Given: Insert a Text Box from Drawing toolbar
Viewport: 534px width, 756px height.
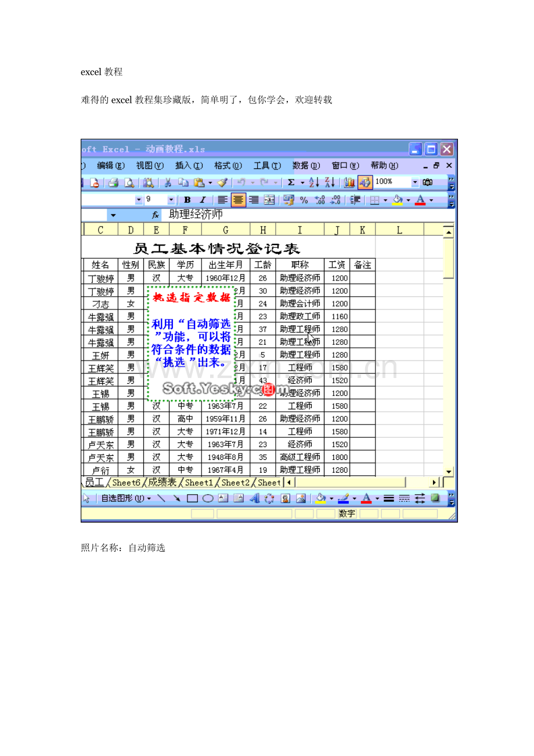Looking at the screenshot, I should (223, 498).
